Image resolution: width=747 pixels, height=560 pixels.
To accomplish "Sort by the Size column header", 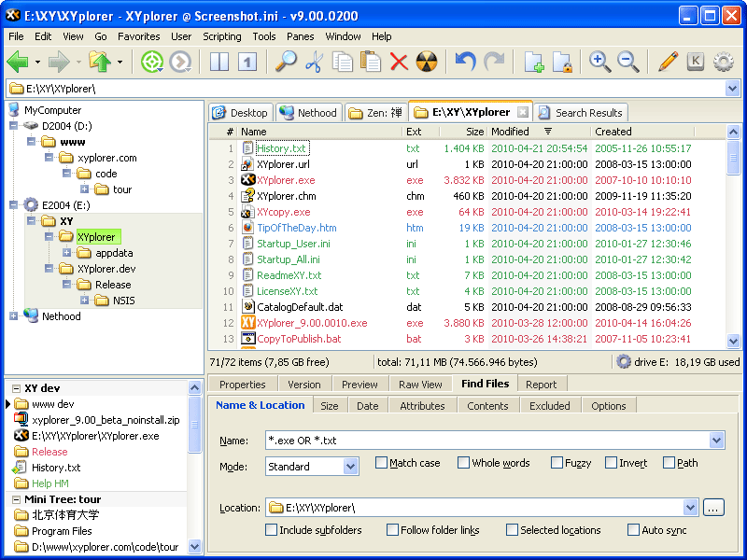I will pyautogui.click(x=462, y=132).
